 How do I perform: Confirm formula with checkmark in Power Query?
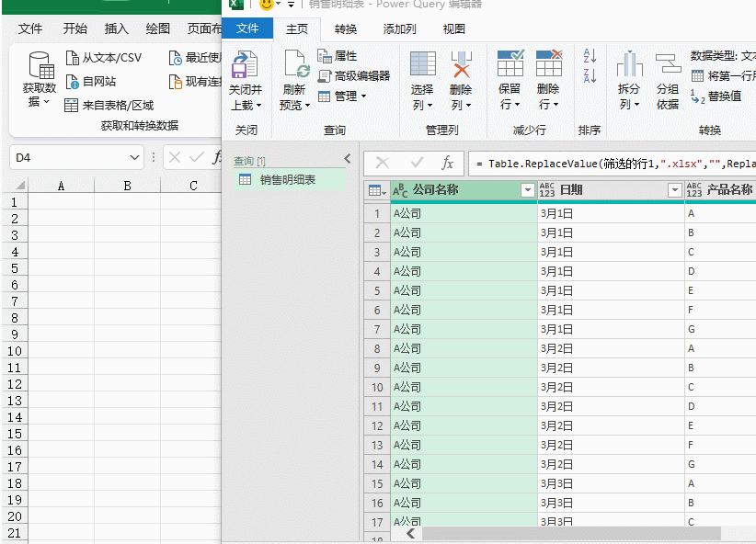[x=417, y=163]
